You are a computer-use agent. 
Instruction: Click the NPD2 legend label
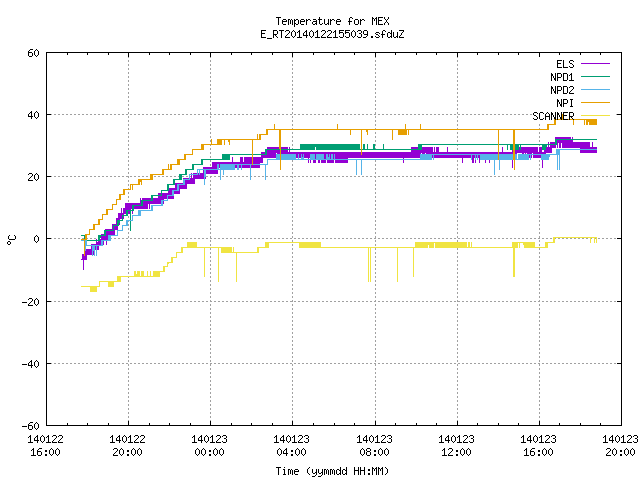click(562, 90)
